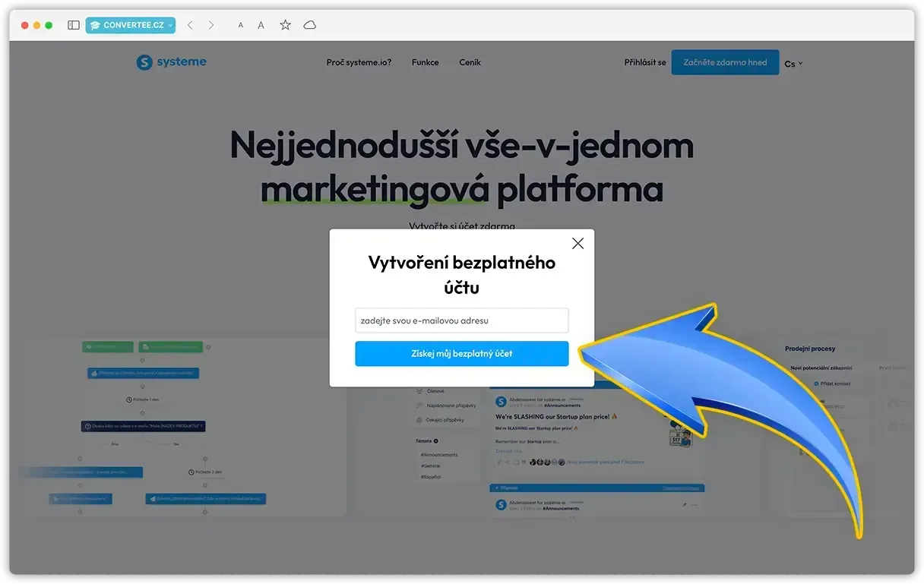Decrease text size with small A

241,25
